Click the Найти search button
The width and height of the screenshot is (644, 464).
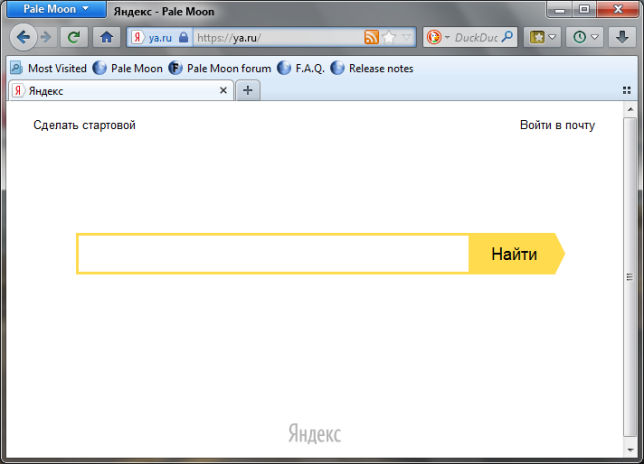[x=516, y=254]
